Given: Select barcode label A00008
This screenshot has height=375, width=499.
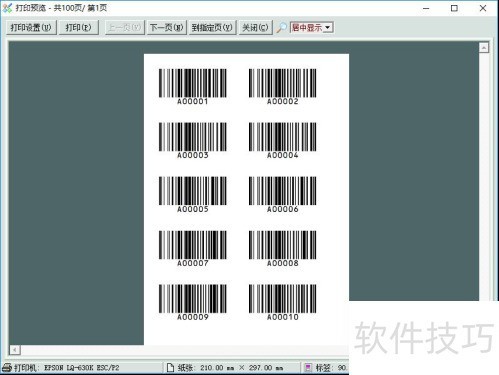Looking at the screenshot, I should pos(283,249).
